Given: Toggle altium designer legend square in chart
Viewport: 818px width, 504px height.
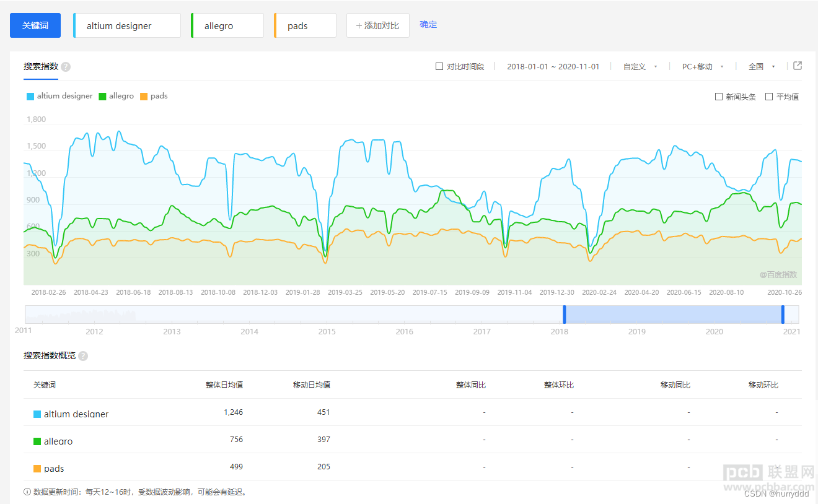Looking at the screenshot, I should click(x=31, y=97).
